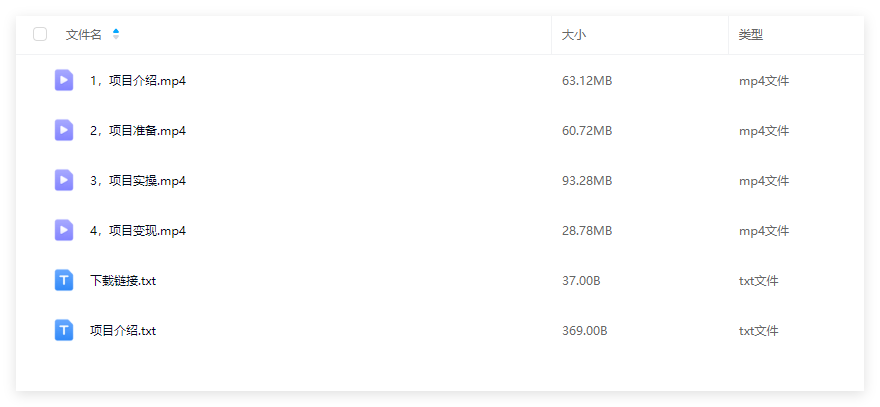Click the 文件名 column header
880x407 pixels.
84,34
